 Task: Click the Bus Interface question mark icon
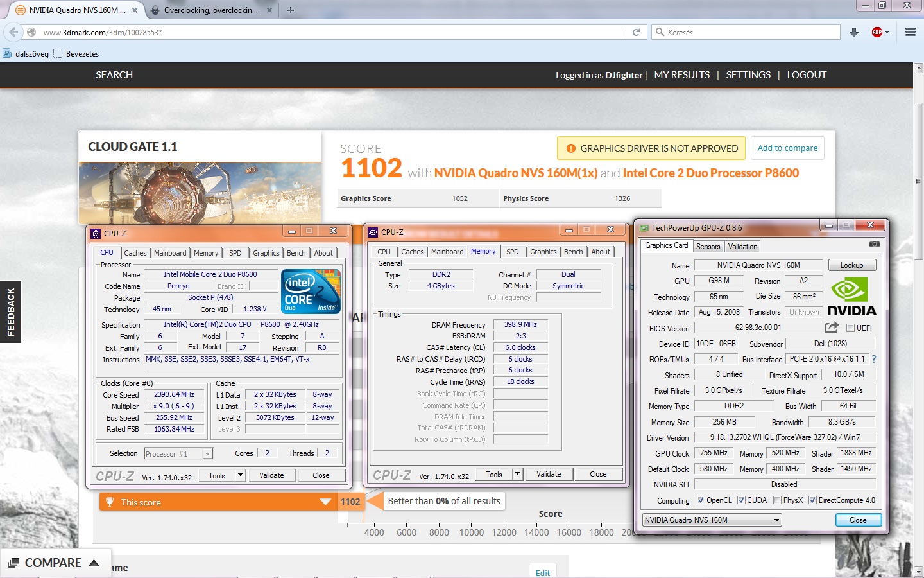873,359
